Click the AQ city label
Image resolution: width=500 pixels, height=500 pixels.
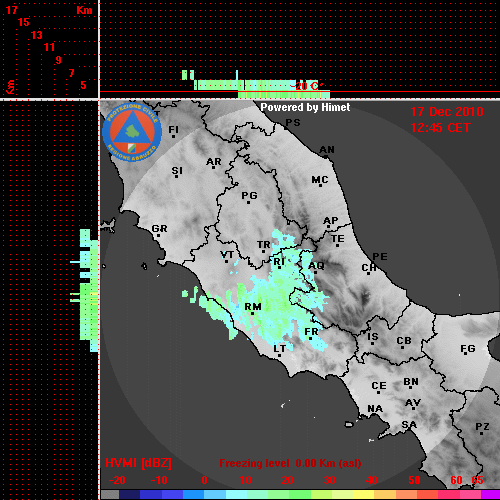316,265
